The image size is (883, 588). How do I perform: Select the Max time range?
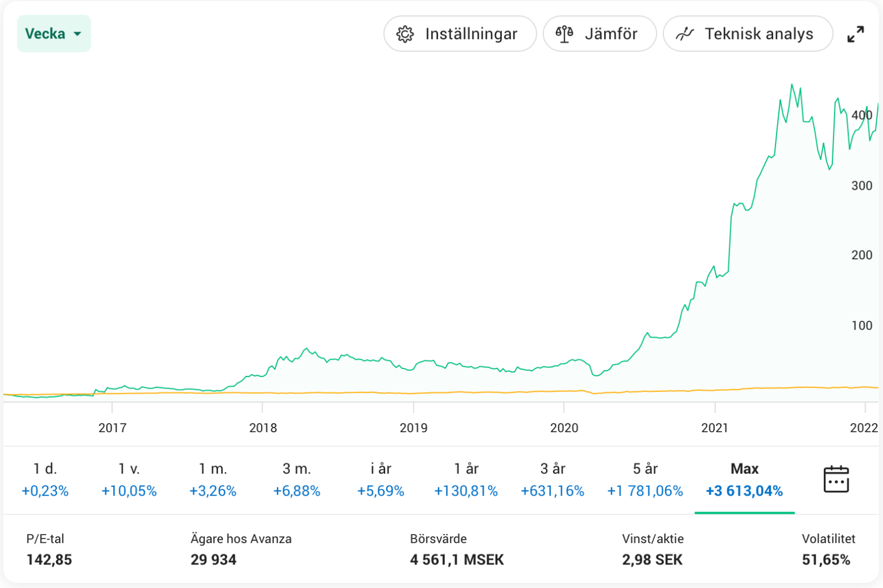[x=744, y=479]
